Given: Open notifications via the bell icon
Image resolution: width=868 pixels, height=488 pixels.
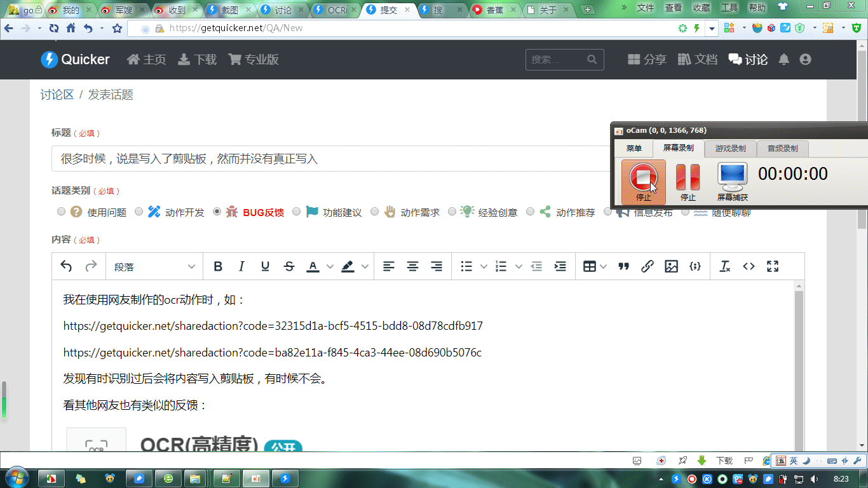Looking at the screenshot, I should (783, 59).
